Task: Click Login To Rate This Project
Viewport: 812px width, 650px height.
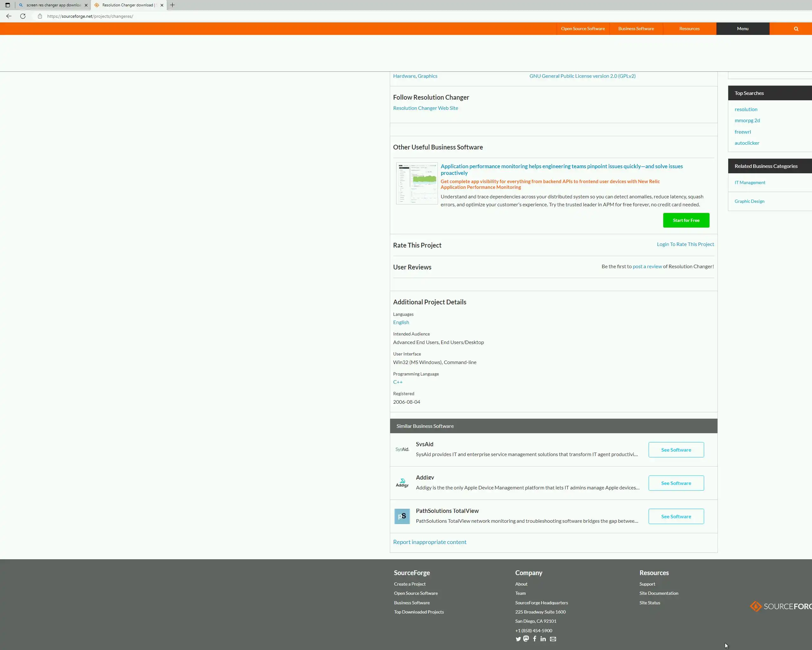Action: coord(685,244)
